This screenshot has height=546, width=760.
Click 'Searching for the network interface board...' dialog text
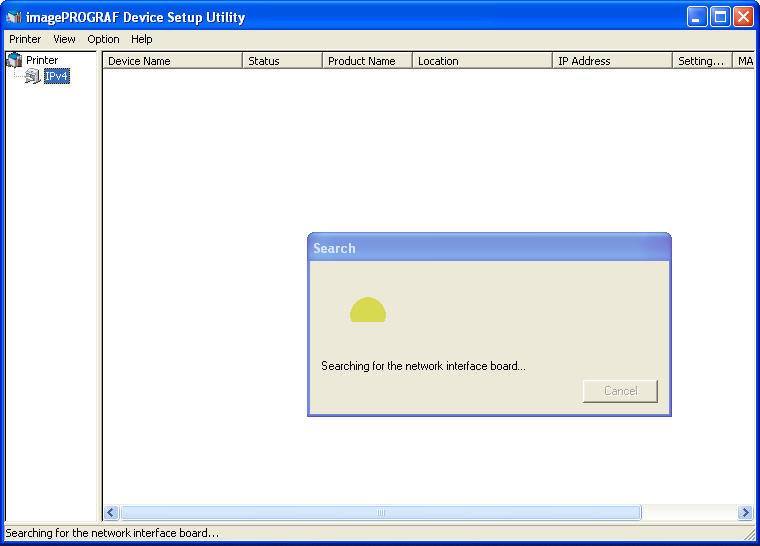(423, 366)
